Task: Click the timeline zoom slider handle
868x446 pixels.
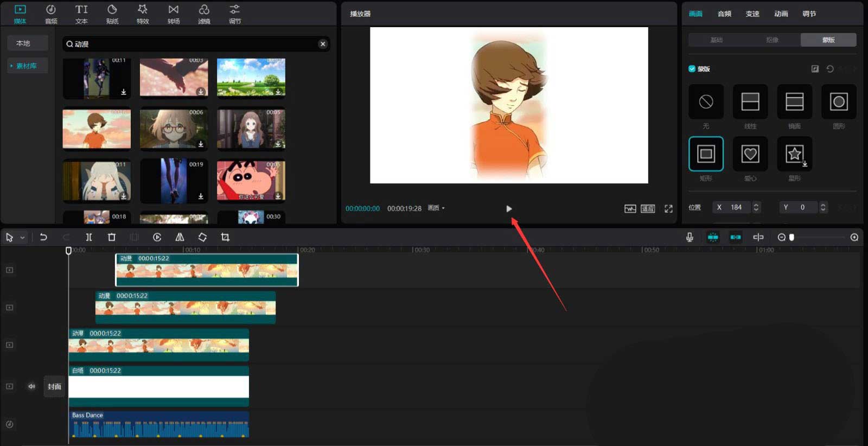Action: pyautogui.click(x=792, y=237)
